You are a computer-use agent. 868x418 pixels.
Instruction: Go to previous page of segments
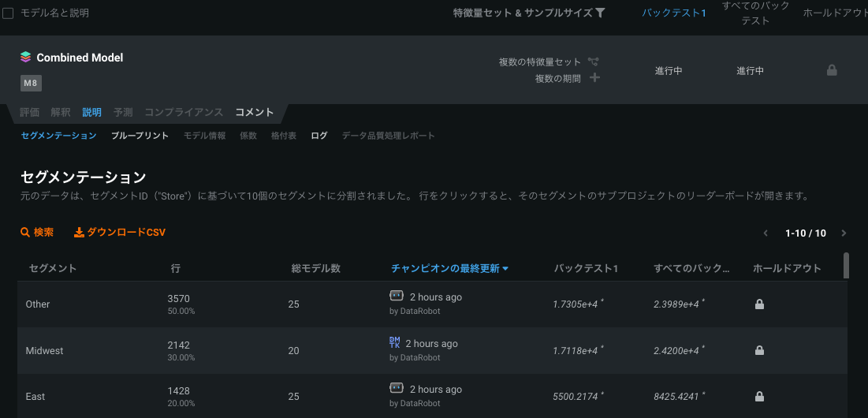click(765, 233)
